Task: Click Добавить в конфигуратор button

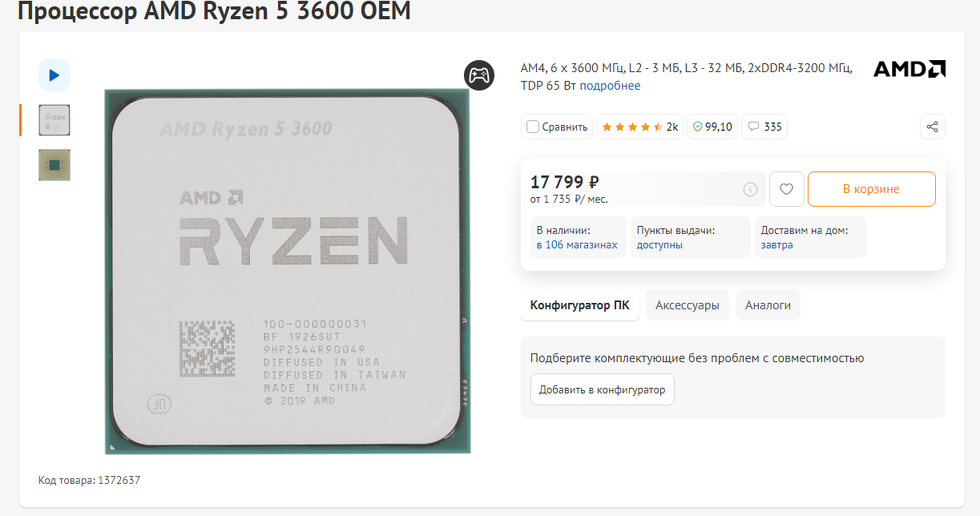Action: pos(603,389)
